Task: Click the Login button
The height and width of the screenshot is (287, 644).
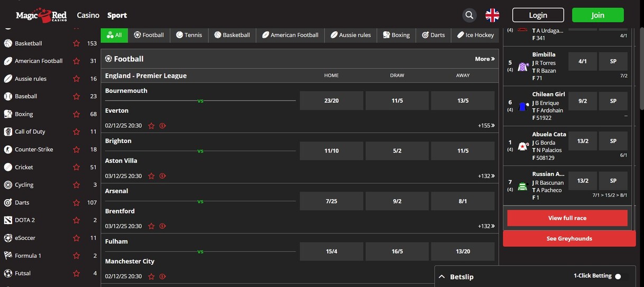Action: point(538,15)
